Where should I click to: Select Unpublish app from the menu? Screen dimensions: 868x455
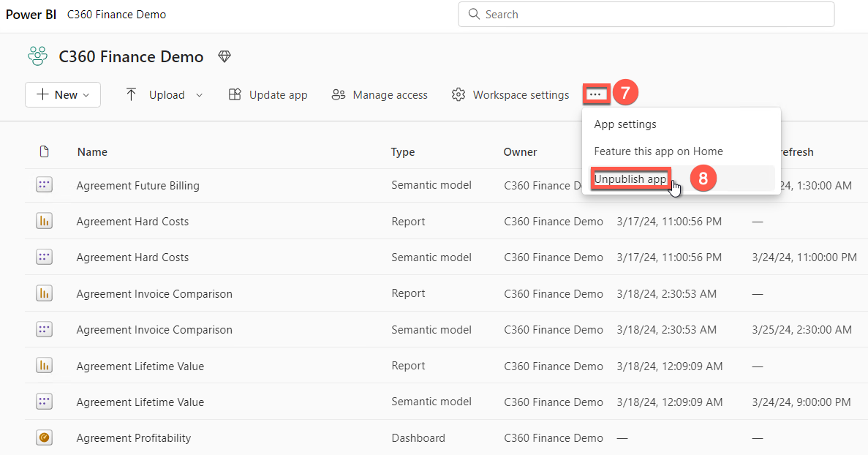click(x=630, y=179)
